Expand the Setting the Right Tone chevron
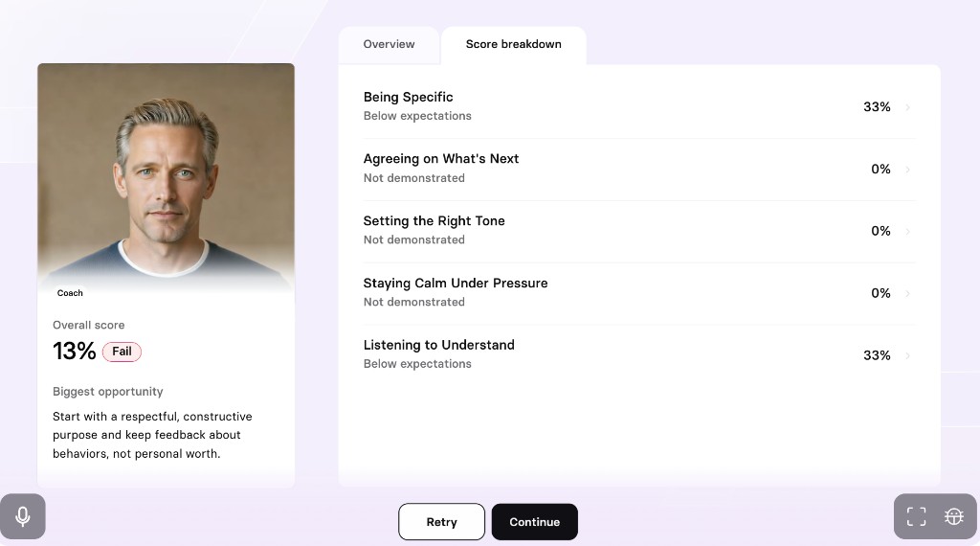 coord(908,232)
